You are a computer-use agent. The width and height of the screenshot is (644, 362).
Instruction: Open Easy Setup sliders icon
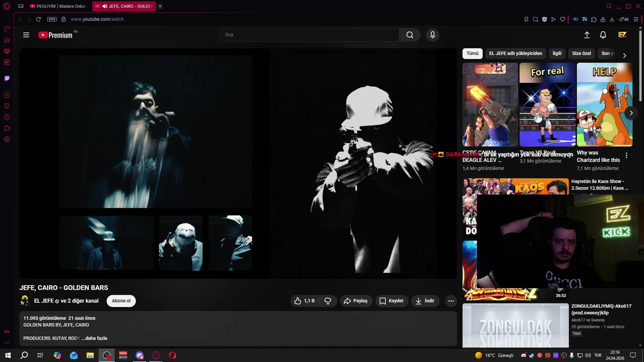tap(636, 19)
